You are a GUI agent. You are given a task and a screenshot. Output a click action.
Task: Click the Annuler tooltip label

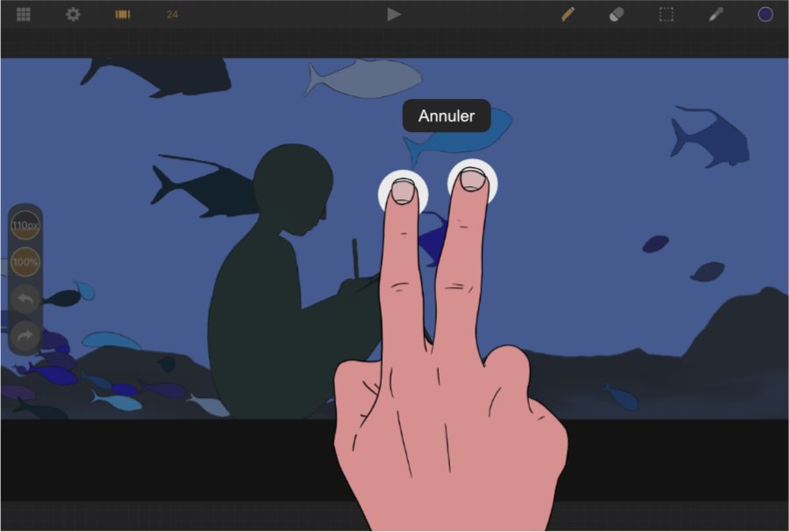447,116
